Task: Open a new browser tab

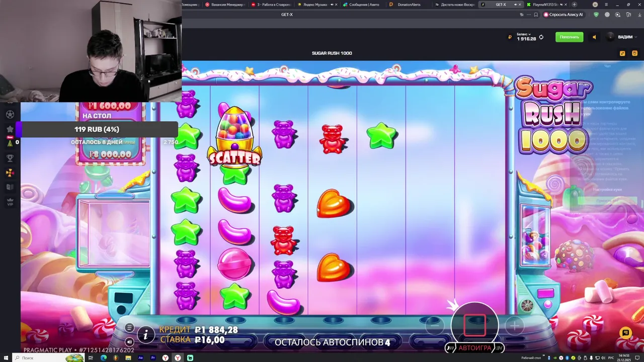Action: click(x=574, y=5)
